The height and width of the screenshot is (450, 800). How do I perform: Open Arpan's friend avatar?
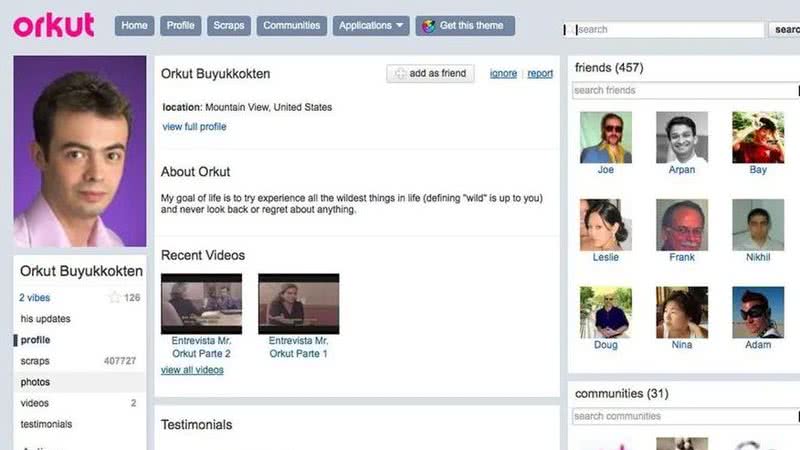tap(682, 137)
